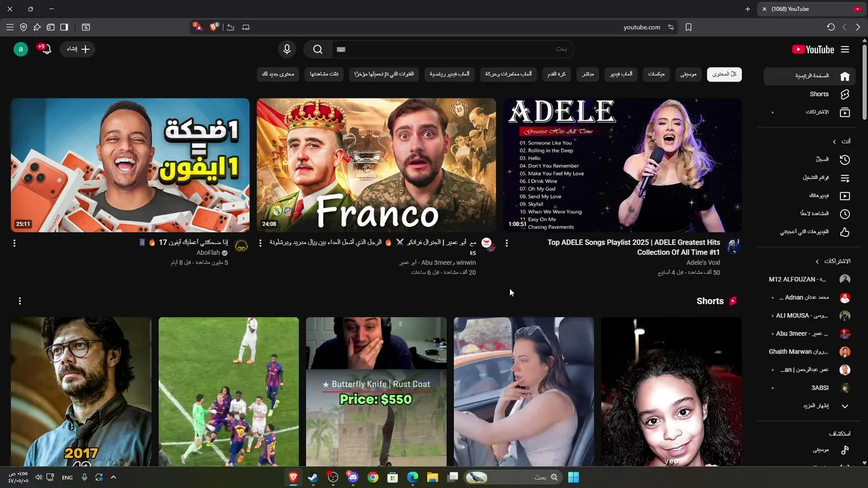Screen dimensions: 868x488
Task: Open Google Chrome from the taskbar
Action: click(372, 477)
